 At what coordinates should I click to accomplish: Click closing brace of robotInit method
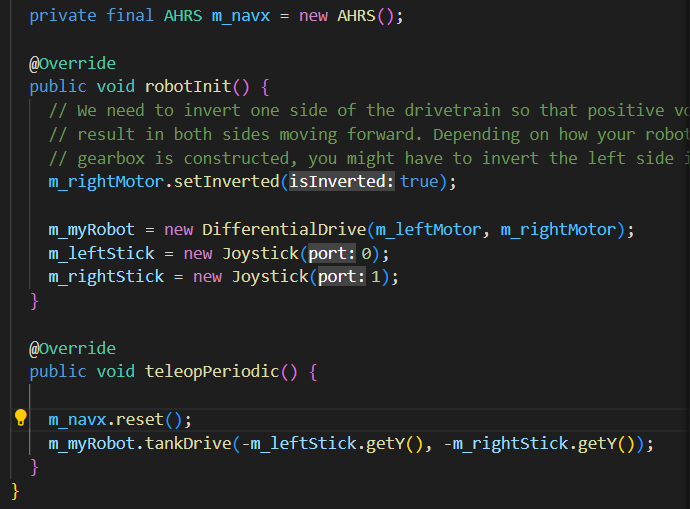click(x=34, y=301)
